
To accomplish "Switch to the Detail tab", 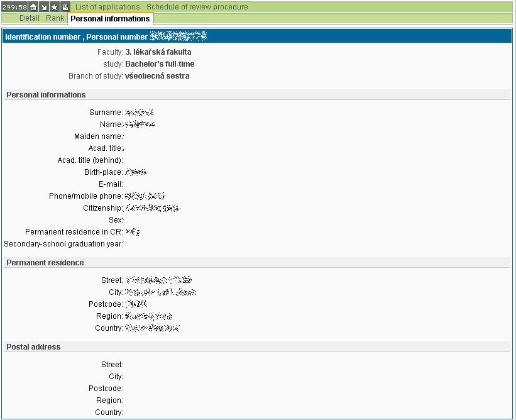I will (x=30, y=19).
